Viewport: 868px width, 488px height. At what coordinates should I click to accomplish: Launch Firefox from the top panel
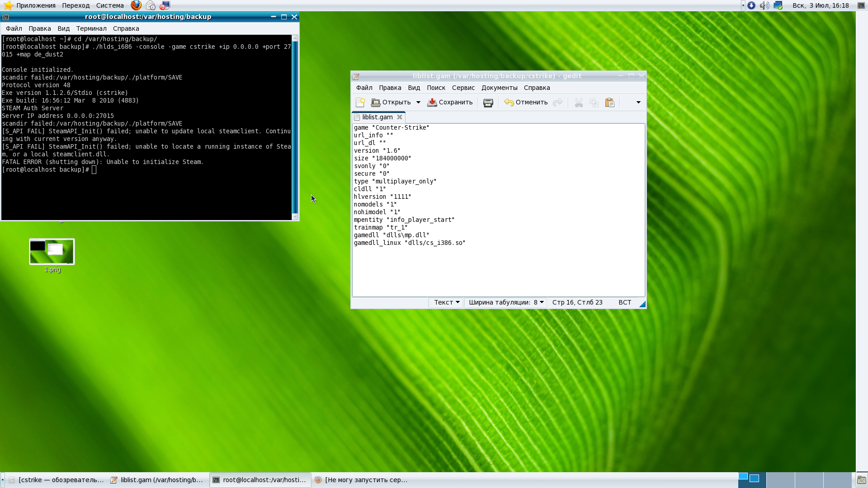click(x=136, y=5)
